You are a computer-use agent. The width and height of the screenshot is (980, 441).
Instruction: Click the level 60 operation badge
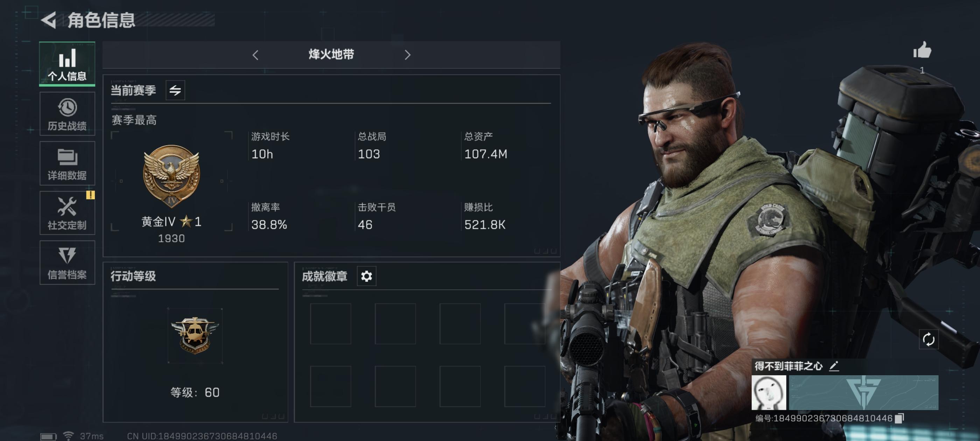[x=195, y=335]
